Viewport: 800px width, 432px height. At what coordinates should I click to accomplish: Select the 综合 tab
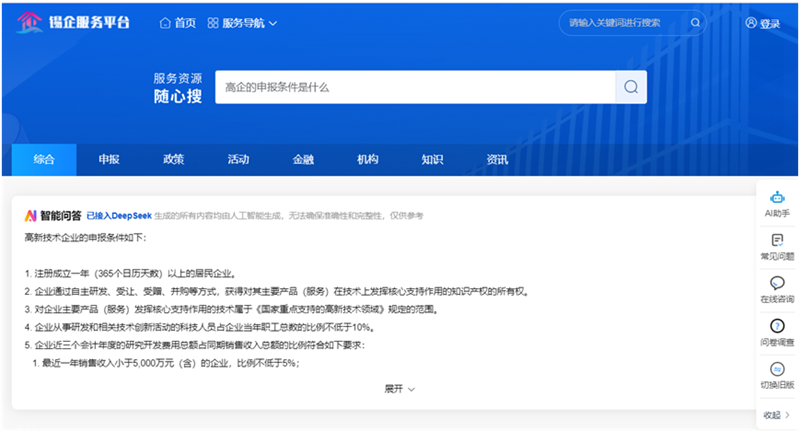coord(44,160)
